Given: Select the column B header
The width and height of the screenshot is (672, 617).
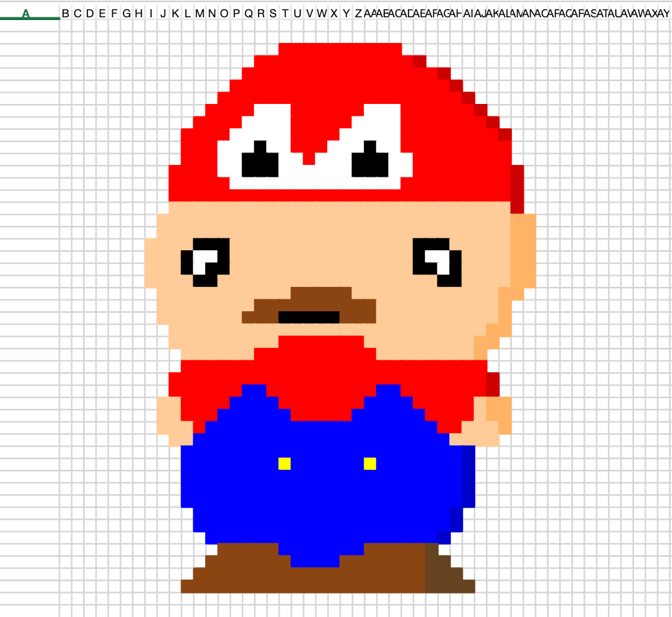Looking at the screenshot, I should [66, 13].
